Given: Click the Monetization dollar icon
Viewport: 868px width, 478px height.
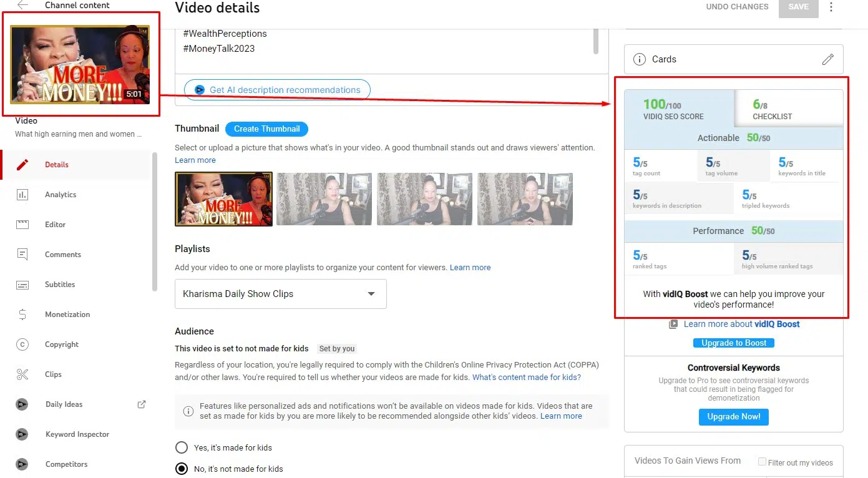Looking at the screenshot, I should point(22,315).
